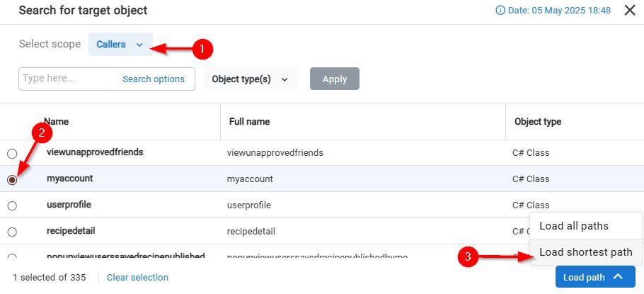
Task: Click the Clear selection link
Action: click(x=137, y=277)
